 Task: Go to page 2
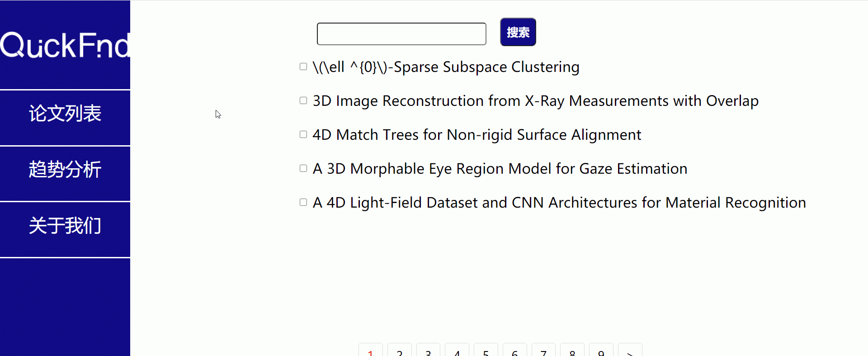tap(400, 350)
